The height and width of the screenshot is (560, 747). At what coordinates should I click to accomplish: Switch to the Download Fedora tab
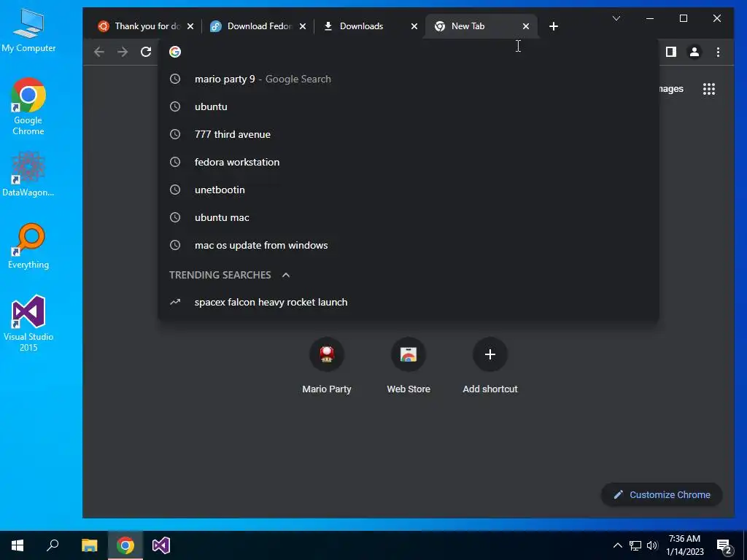click(x=258, y=26)
